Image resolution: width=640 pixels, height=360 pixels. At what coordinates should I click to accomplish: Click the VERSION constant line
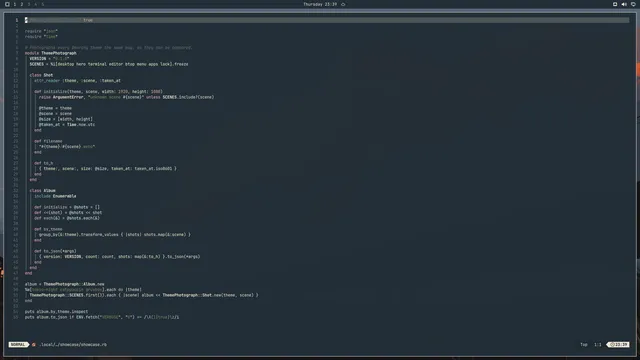(49, 58)
